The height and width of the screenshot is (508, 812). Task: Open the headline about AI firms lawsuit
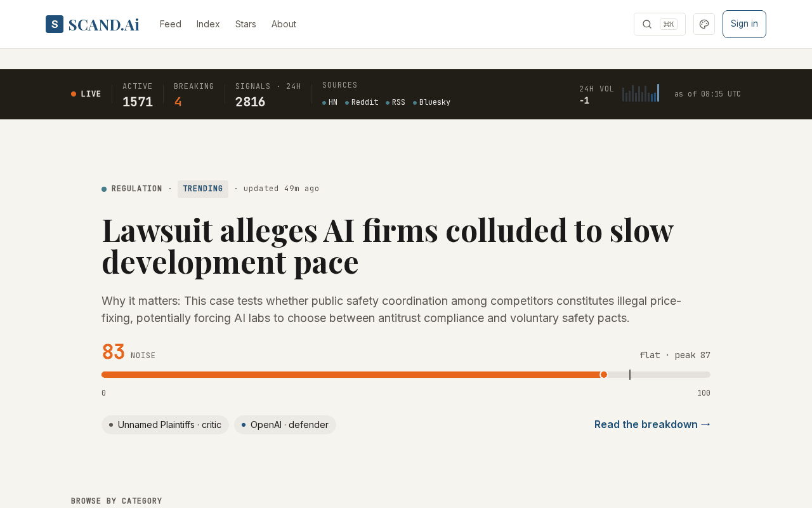pos(387,246)
